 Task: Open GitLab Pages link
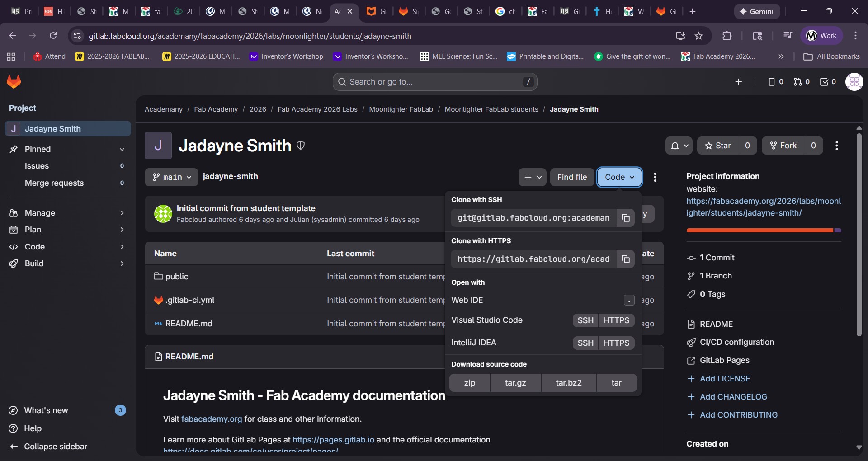[724, 360]
